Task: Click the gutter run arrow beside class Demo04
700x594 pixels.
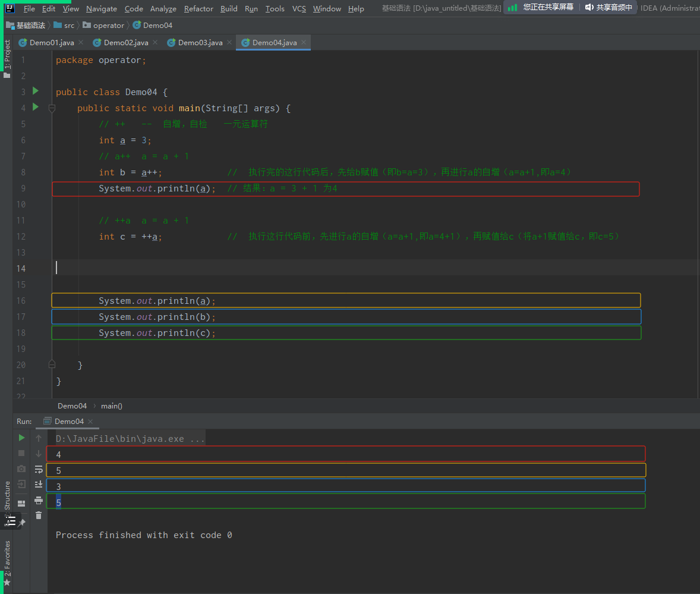Action: pos(36,91)
